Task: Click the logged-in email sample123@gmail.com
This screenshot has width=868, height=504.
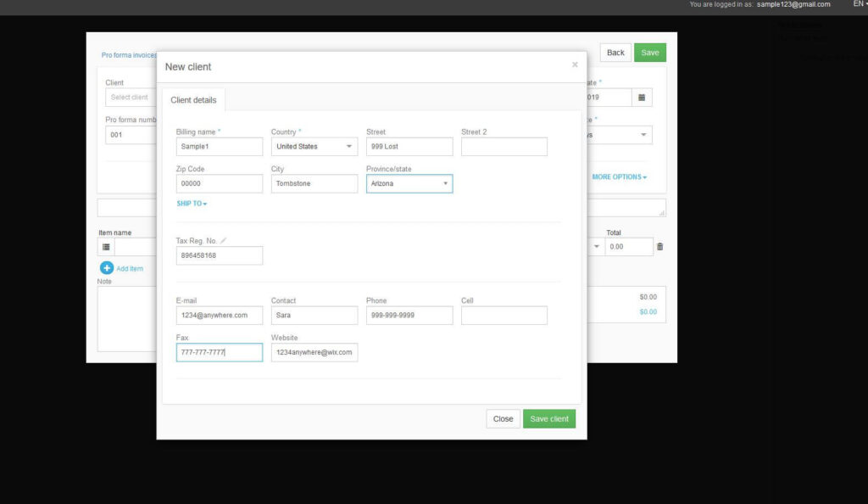Action: [x=793, y=4]
